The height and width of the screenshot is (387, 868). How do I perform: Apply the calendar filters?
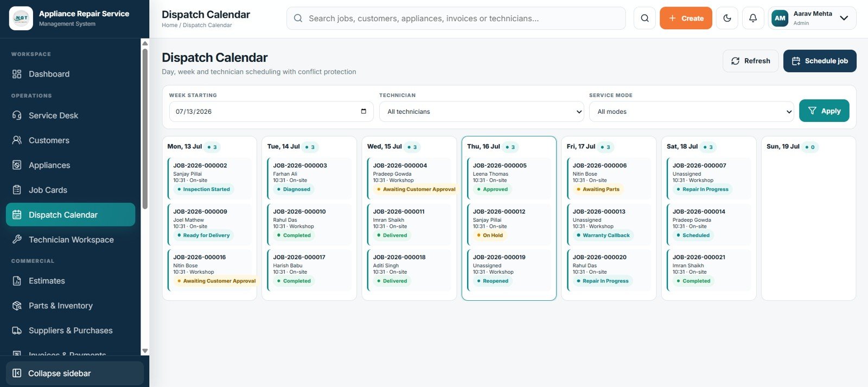(824, 111)
